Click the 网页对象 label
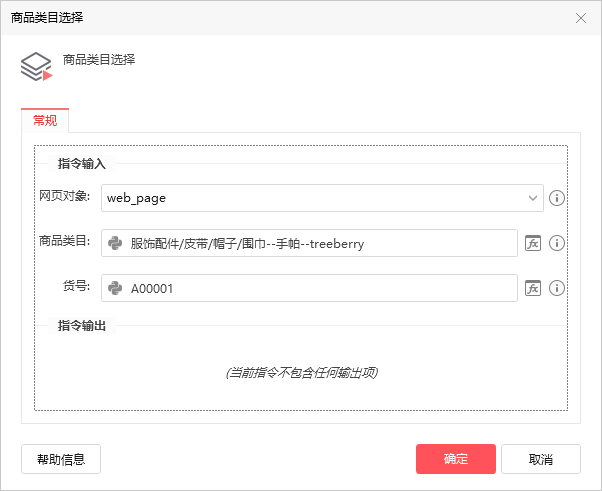This screenshot has width=602, height=491. 64,196
